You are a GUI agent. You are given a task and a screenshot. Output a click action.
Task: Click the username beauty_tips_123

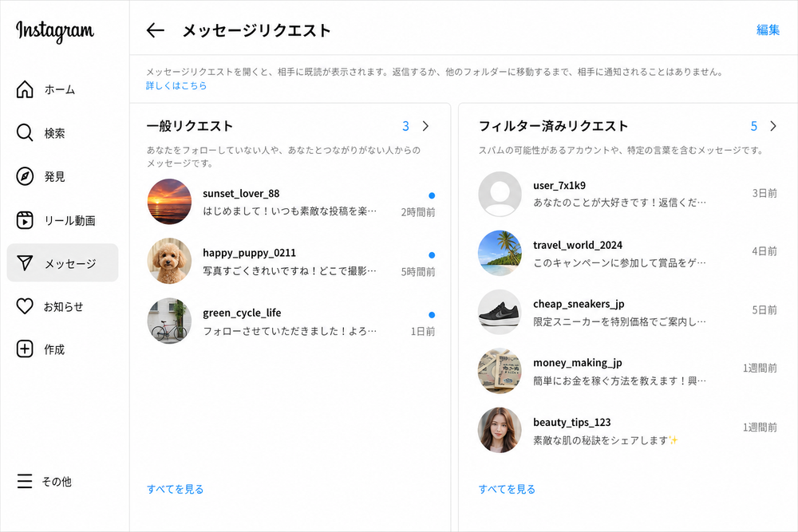[572, 422]
